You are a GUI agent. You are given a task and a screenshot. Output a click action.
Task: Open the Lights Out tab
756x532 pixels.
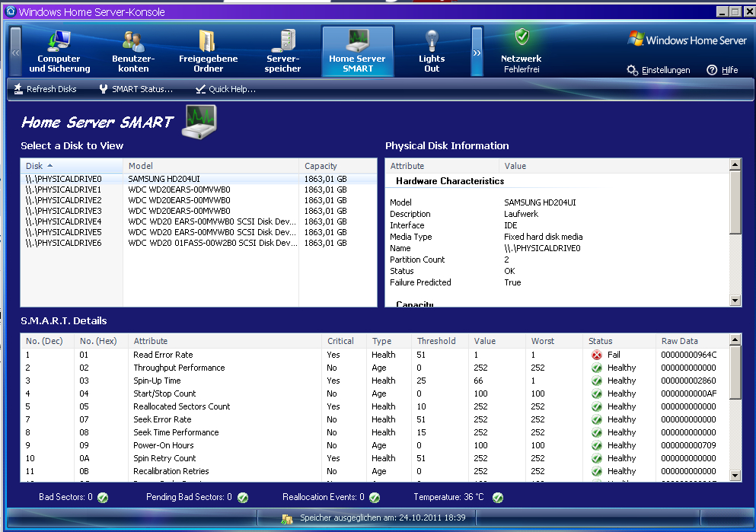point(432,52)
